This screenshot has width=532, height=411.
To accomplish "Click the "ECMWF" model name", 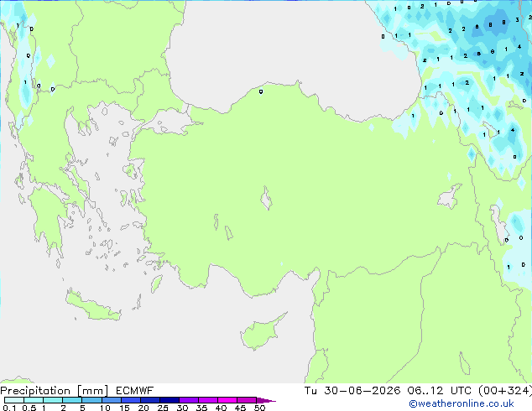I will click(x=135, y=391).
